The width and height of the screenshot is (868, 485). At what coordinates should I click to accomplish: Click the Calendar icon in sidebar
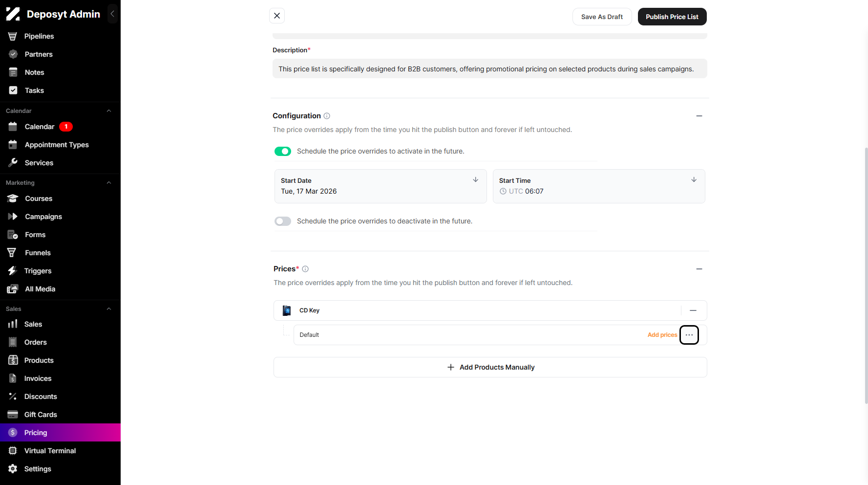pyautogui.click(x=13, y=127)
